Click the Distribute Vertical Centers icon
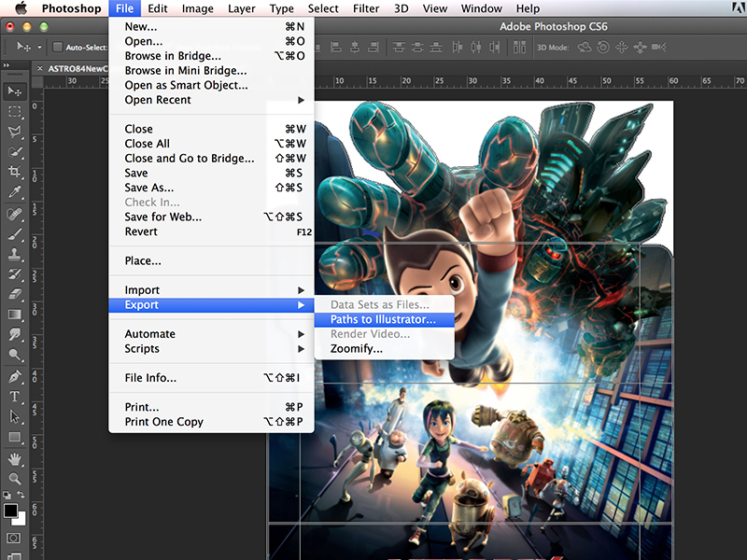Viewport: 747px width, 560px height. tap(417, 48)
